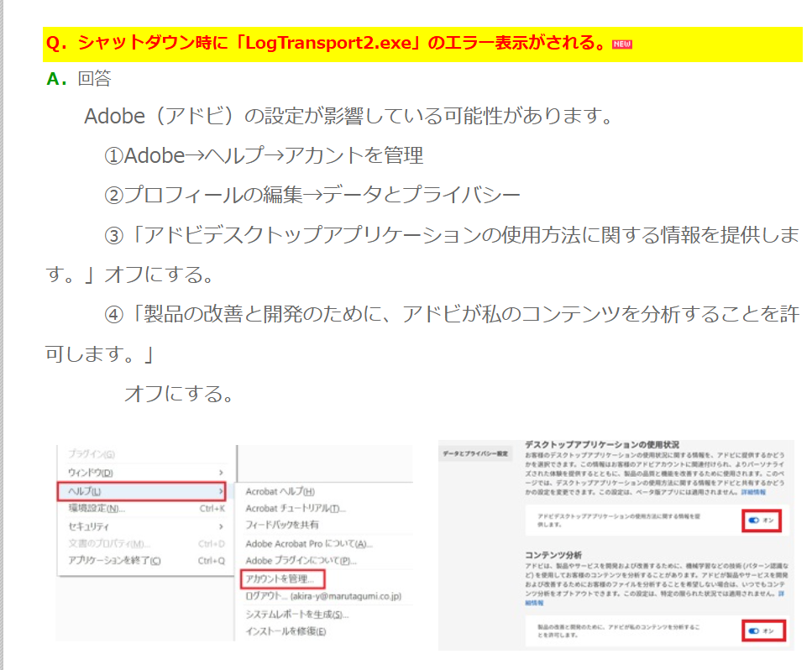Select ログアウト... account menu entry
This screenshot has width=812, height=670.
pos(323,596)
